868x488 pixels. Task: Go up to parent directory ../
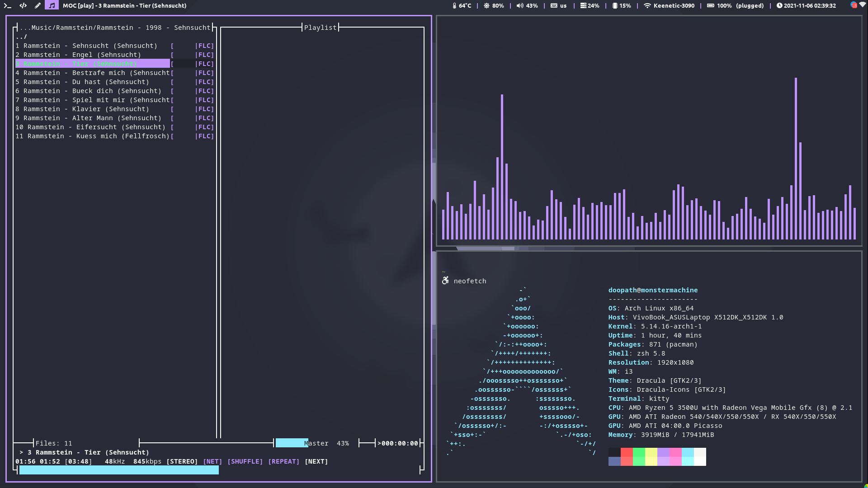21,37
